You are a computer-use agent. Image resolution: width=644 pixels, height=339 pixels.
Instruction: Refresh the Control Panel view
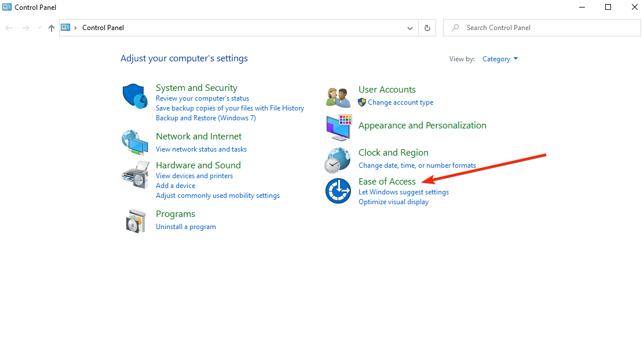point(427,28)
